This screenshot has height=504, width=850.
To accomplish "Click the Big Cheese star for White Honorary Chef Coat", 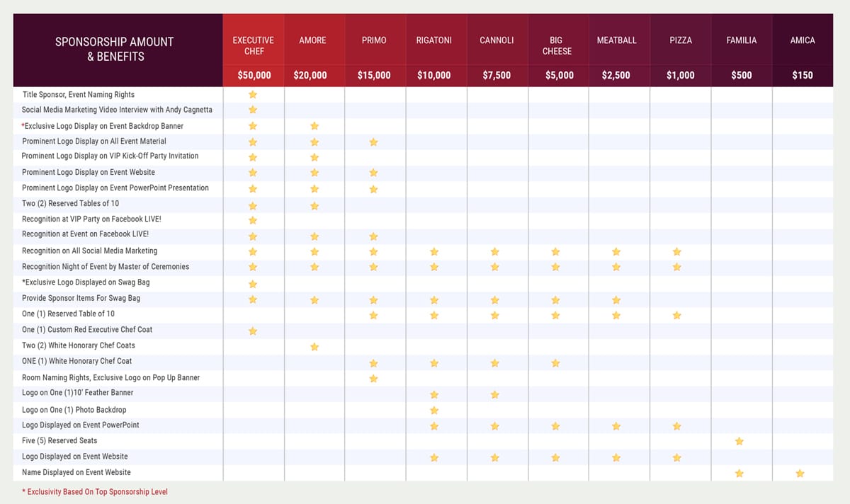I will pos(556,362).
